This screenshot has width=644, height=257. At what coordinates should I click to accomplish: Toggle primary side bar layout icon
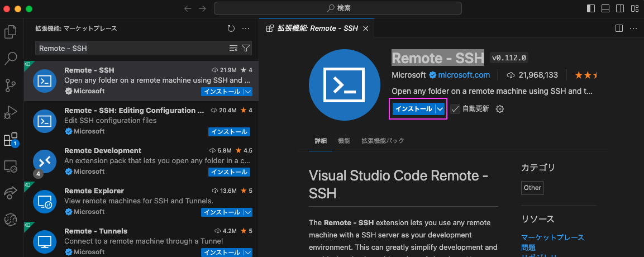(x=591, y=8)
